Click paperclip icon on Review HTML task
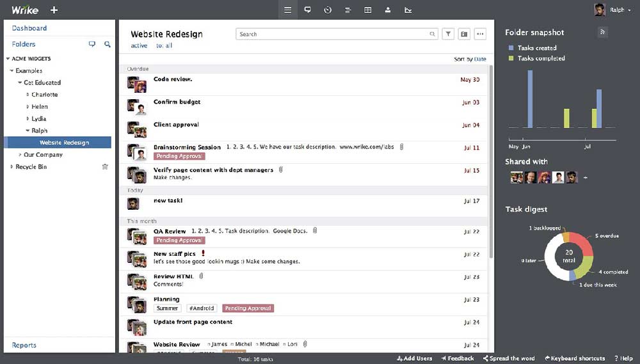The width and height of the screenshot is (640, 364). [x=201, y=276]
